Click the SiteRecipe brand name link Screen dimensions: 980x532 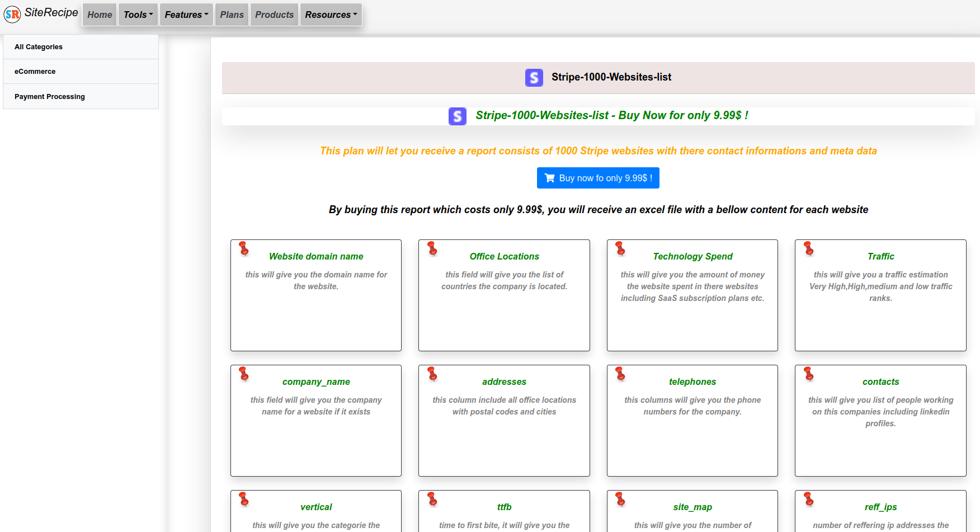click(x=51, y=13)
